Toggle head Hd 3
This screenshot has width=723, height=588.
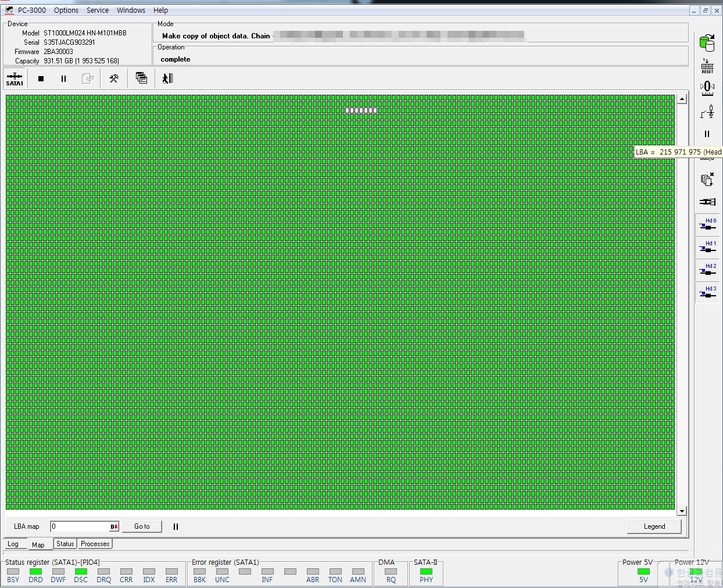point(707,292)
